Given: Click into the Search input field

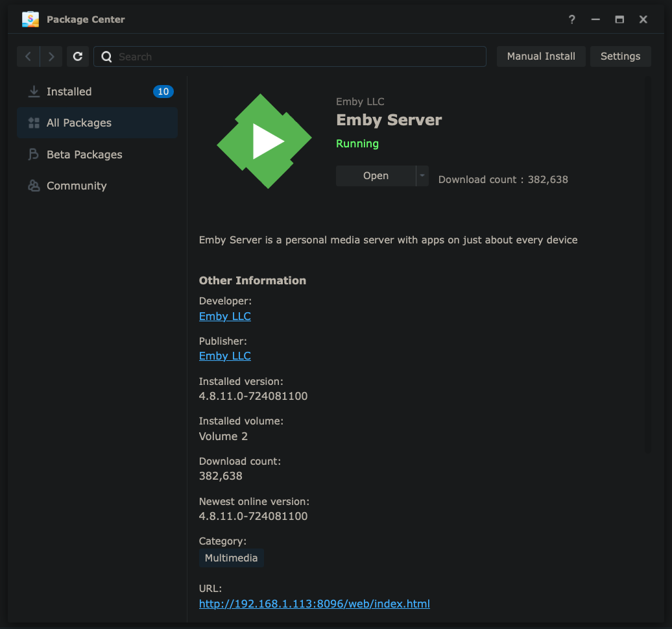Looking at the screenshot, I should 298,56.
